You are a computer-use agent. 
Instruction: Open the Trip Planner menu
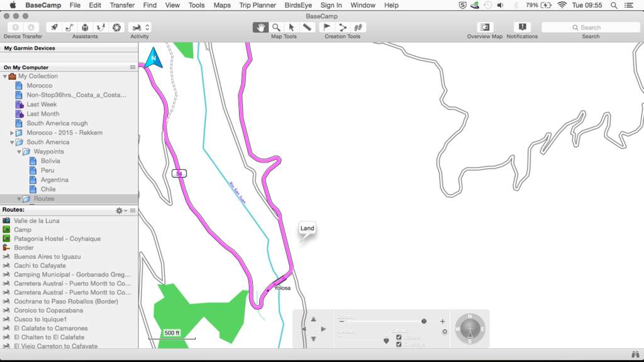click(257, 5)
